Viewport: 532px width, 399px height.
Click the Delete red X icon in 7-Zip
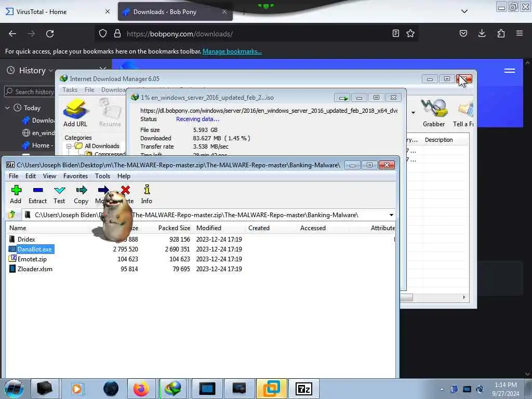click(126, 190)
